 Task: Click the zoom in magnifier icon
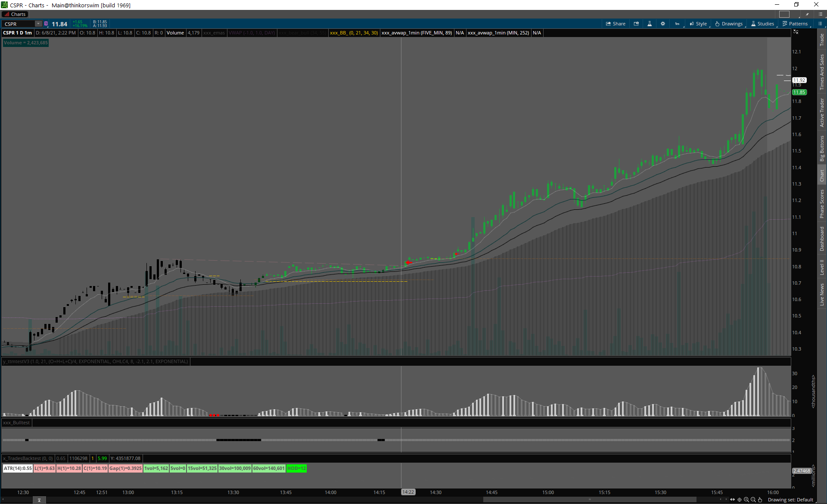coord(746,500)
